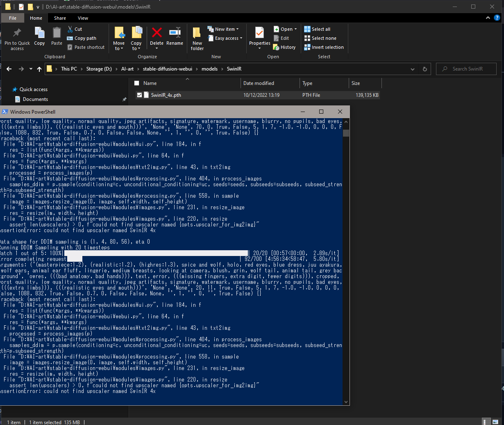Open file History

pyautogui.click(x=284, y=47)
